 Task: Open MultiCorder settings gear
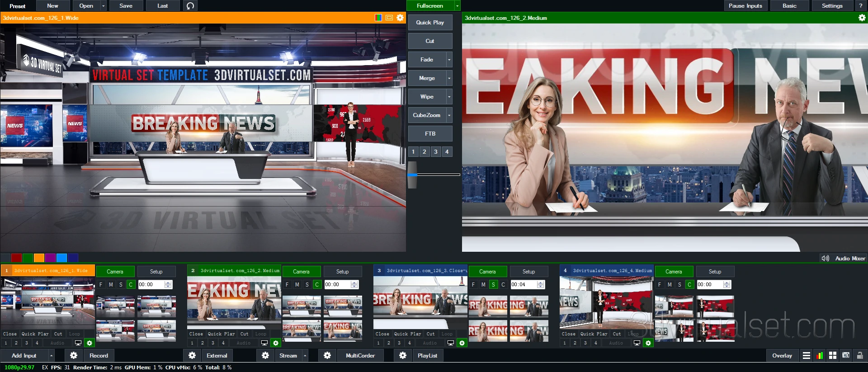[327, 355]
